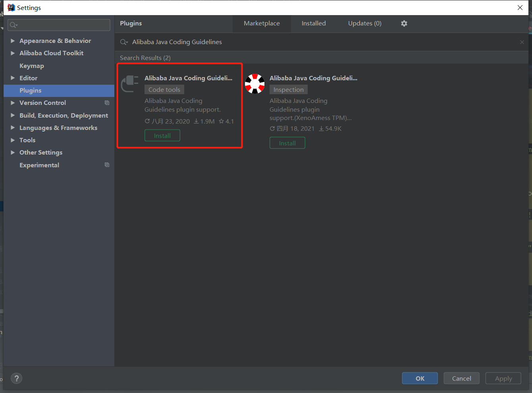Focus the plugin search field
This screenshot has width=532, height=393.
coord(322,42)
